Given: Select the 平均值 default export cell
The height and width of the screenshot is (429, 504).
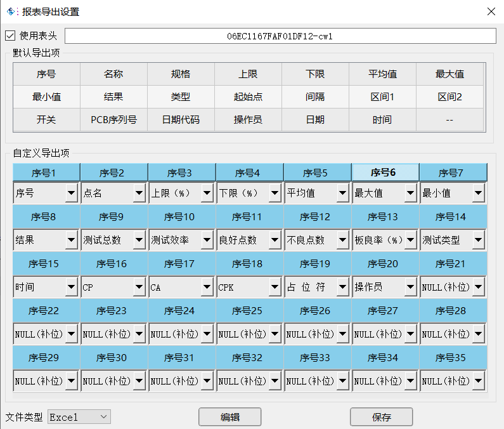Looking at the screenshot, I should [382, 74].
